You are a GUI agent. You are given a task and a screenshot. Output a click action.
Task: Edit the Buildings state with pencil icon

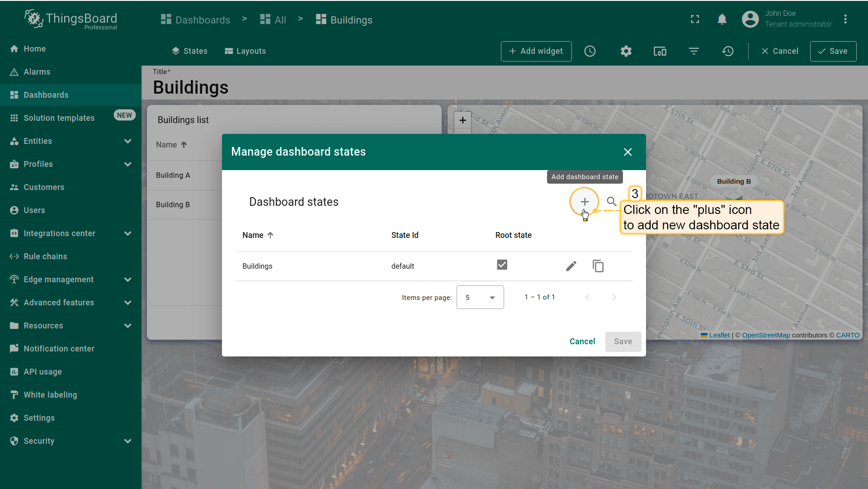tap(571, 266)
